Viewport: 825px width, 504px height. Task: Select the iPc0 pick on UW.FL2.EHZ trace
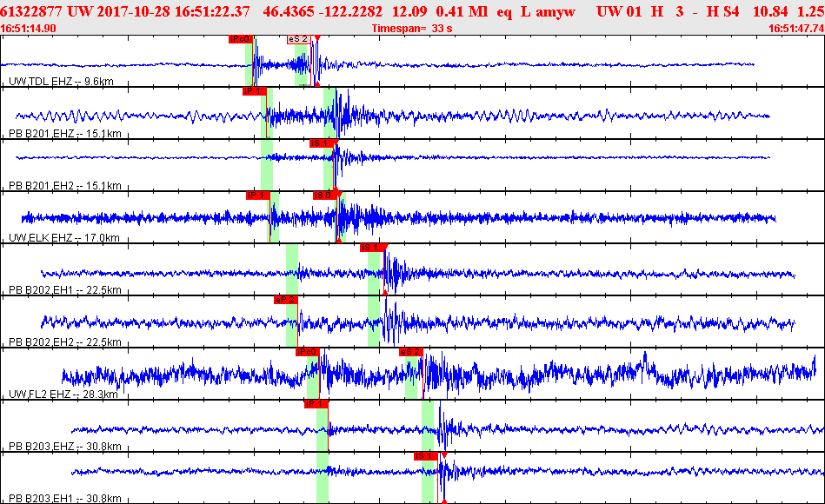[307, 352]
